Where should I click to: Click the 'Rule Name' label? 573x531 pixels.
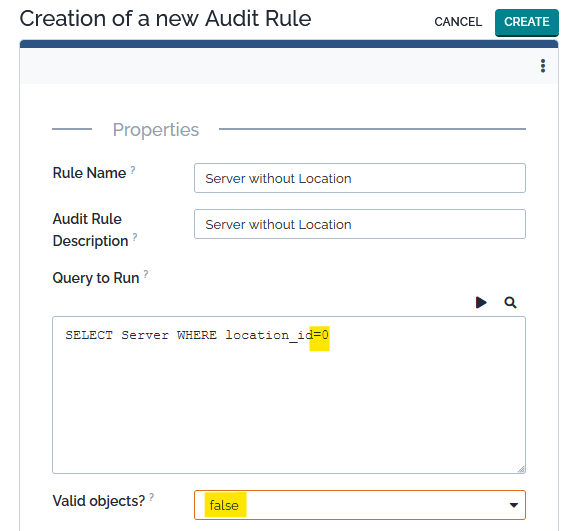[89, 173]
